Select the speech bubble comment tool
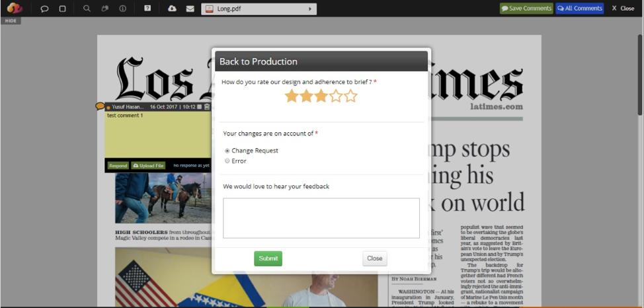644x308 pixels. 44,9
